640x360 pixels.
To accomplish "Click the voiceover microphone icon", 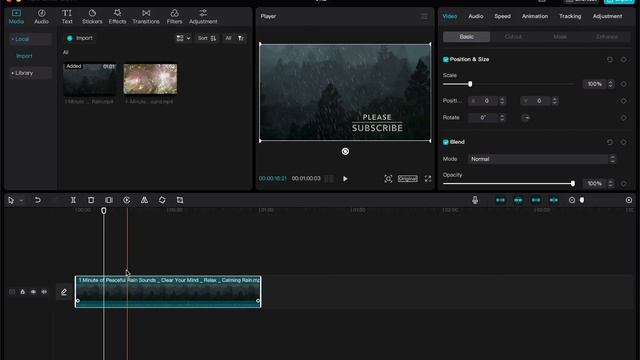I will 475,200.
